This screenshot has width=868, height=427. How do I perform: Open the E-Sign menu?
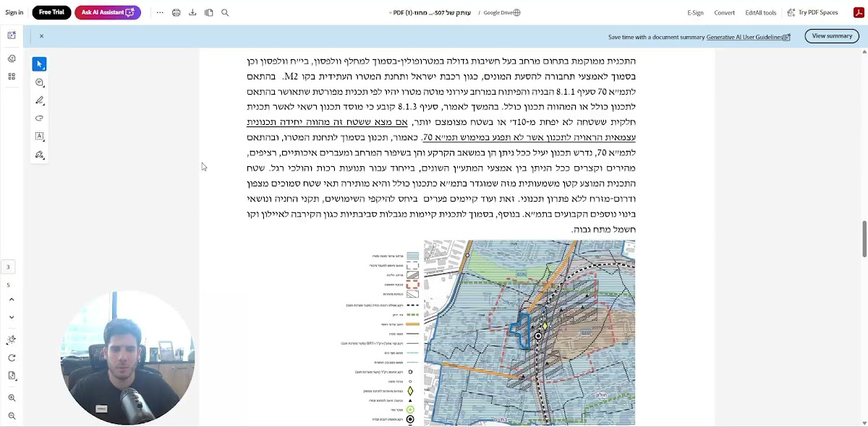coord(695,12)
